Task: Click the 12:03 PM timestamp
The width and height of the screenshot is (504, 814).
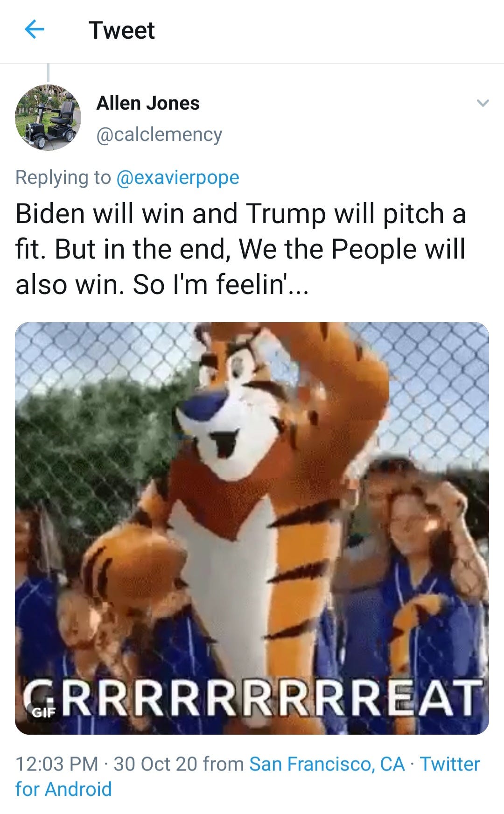Action: click(57, 764)
